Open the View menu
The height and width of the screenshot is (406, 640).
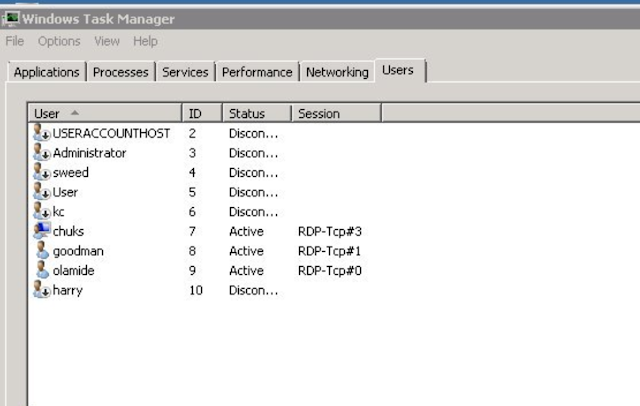coord(107,41)
